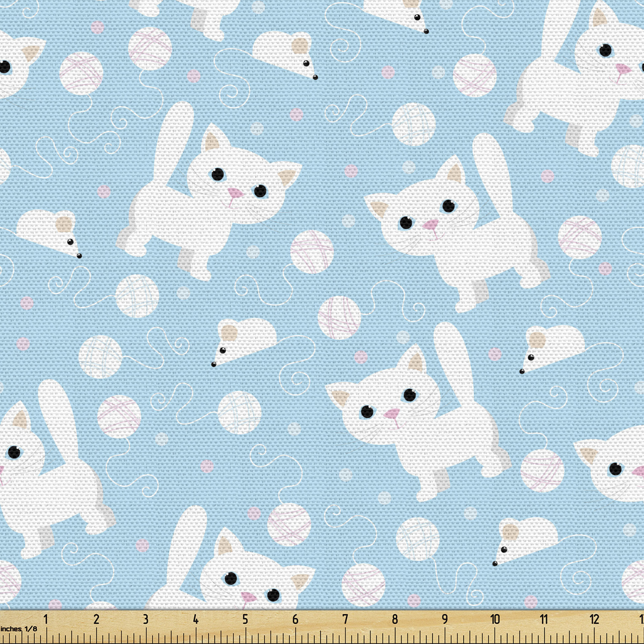This screenshot has height=644, width=644.
Task: Click the number 3 on the ruler
Action: [146, 619]
